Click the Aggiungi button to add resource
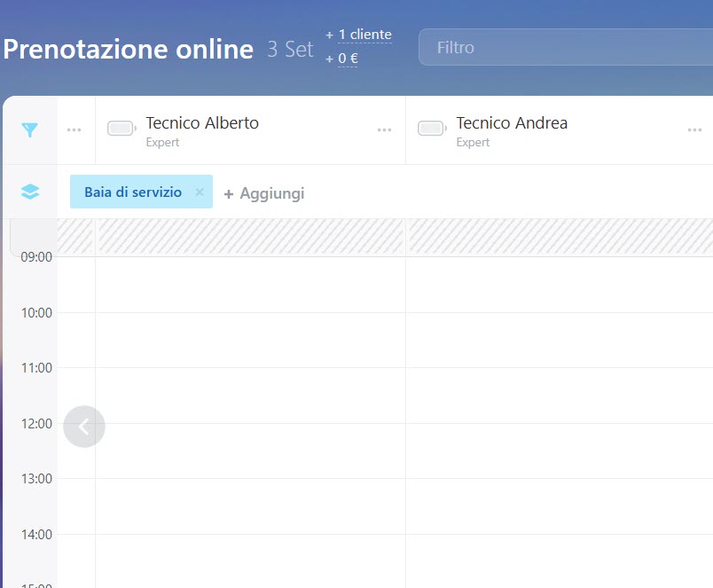Image resolution: width=713 pixels, height=588 pixels. pos(264,193)
